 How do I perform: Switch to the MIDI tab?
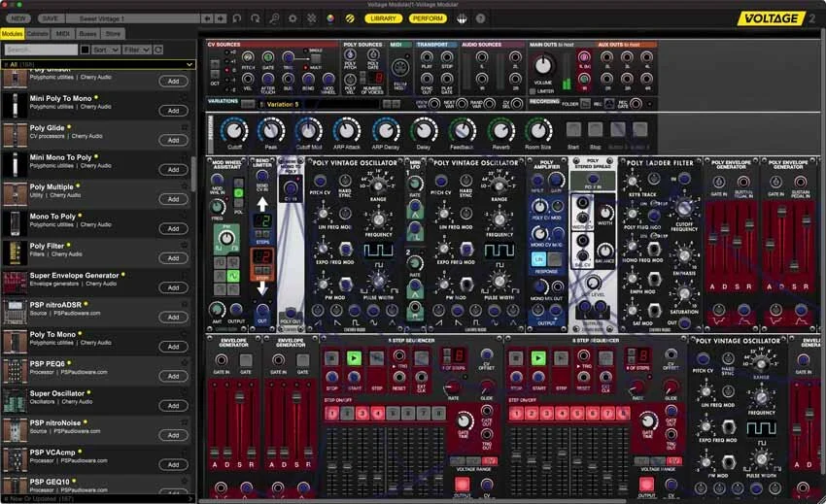pos(63,34)
